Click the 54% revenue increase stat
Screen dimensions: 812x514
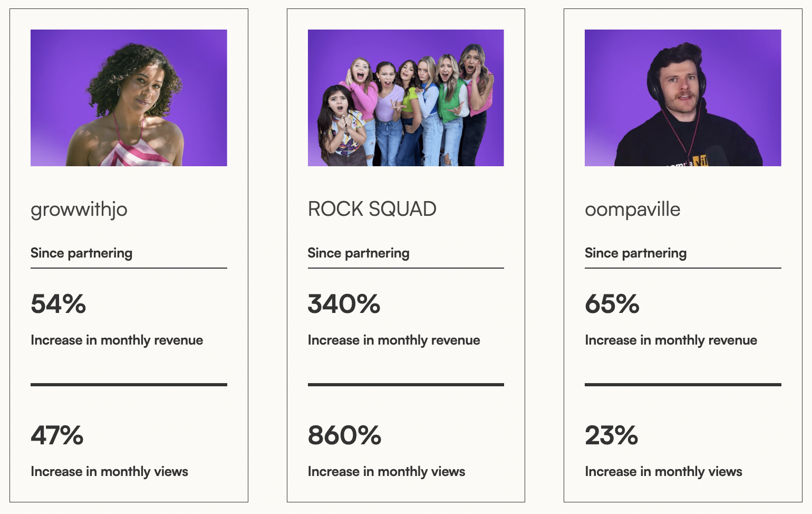(59, 304)
